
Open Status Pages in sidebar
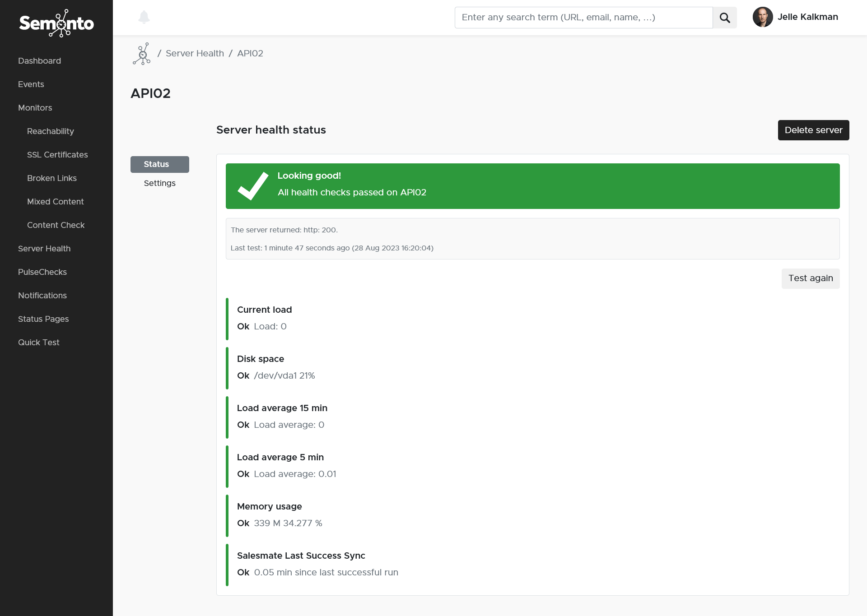pos(43,319)
